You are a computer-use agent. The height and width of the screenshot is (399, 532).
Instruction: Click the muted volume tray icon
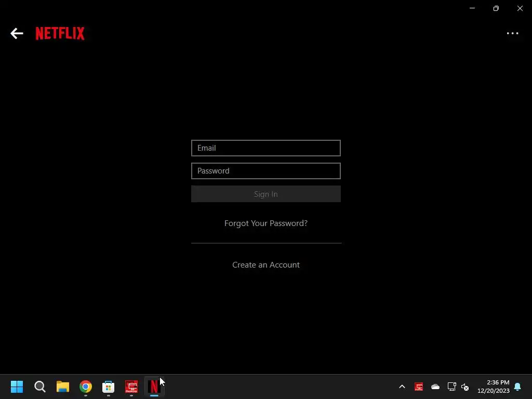pyautogui.click(x=465, y=387)
